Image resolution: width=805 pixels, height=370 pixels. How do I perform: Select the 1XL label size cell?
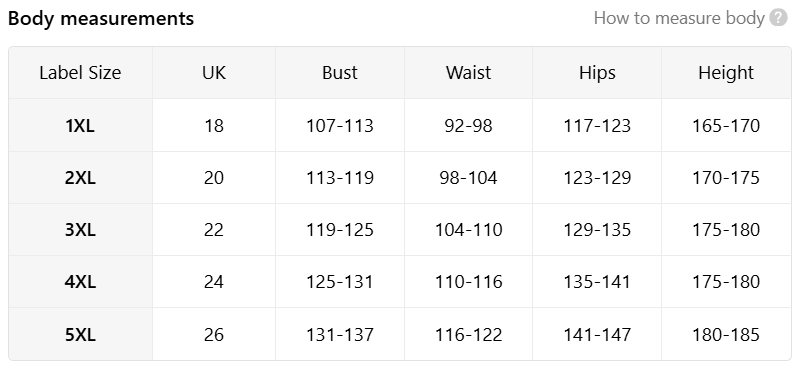80,125
